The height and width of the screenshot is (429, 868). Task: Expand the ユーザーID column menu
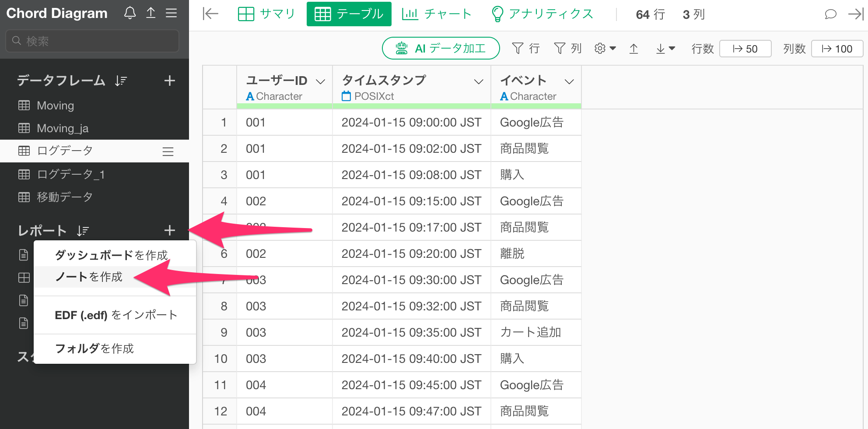(x=320, y=81)
